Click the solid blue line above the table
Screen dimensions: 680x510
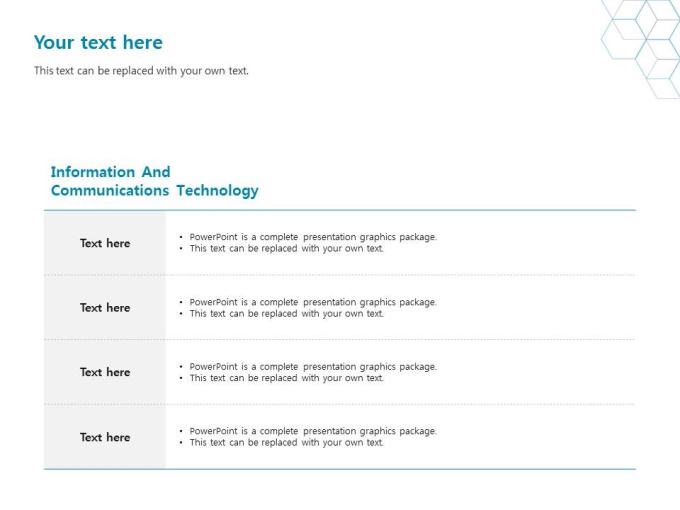[x=340, y=210]
